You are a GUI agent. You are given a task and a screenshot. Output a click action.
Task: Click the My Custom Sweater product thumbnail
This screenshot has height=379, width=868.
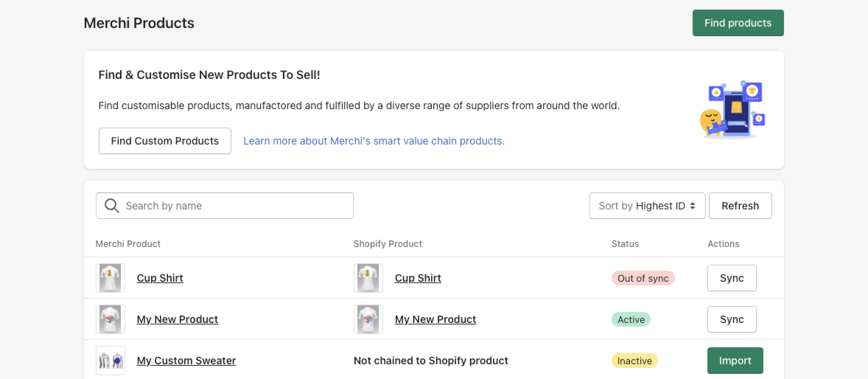(110, 360)
